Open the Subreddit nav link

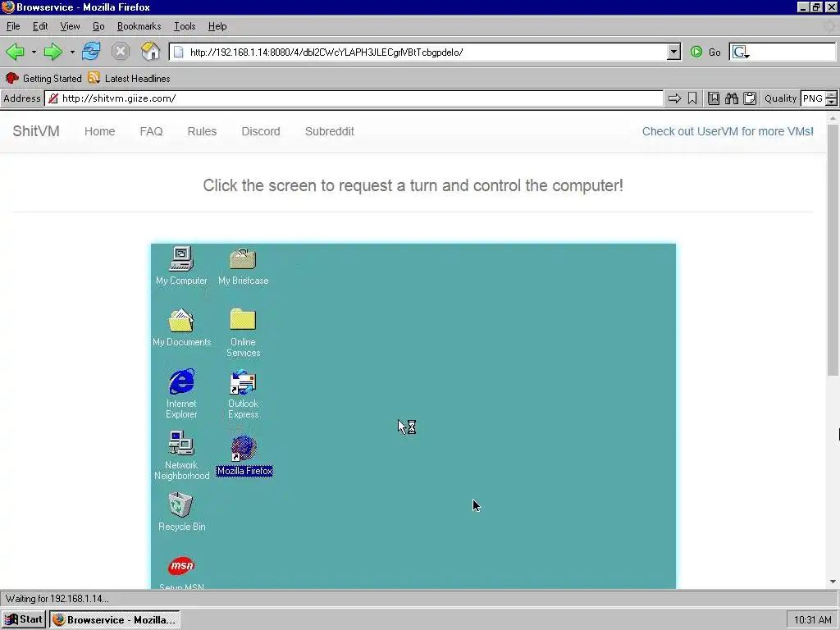coord(330,131)
